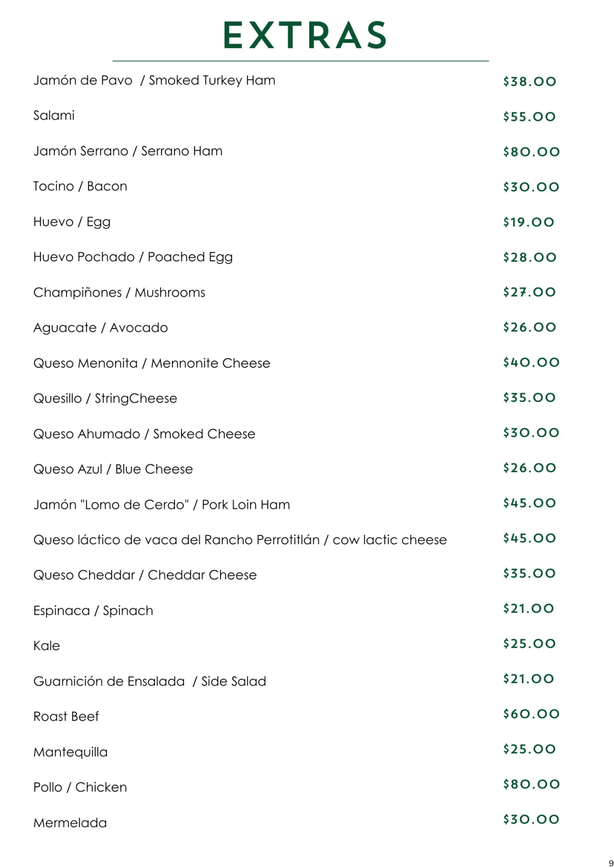Image resolution: width=614 pixels, height=868 pixels.
Task: Click the Kale item
Action: (47, 646)
